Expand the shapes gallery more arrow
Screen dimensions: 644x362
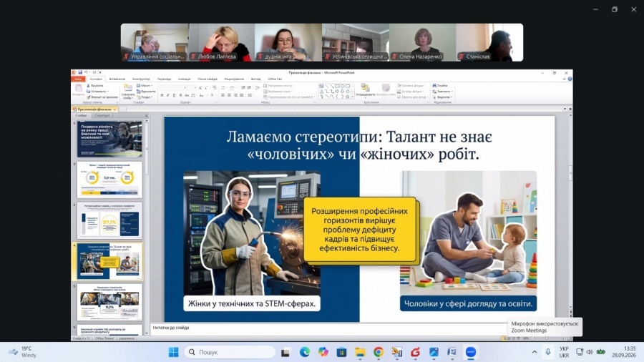pos(352,97)
